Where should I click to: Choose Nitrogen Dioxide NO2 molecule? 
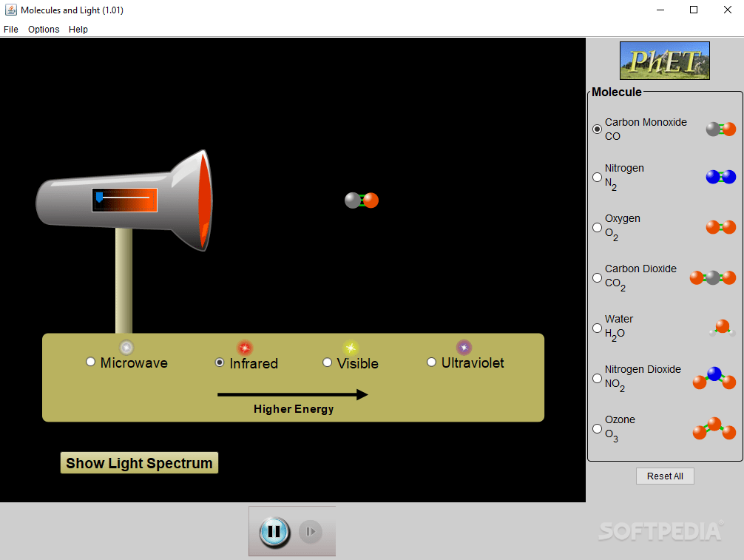[597, 378]
